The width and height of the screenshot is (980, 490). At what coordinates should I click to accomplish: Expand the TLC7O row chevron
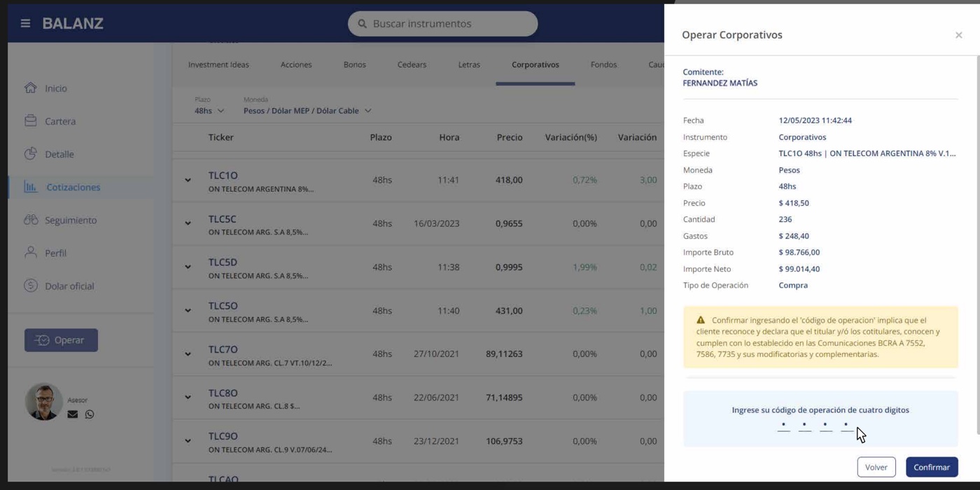click(188, 353)
